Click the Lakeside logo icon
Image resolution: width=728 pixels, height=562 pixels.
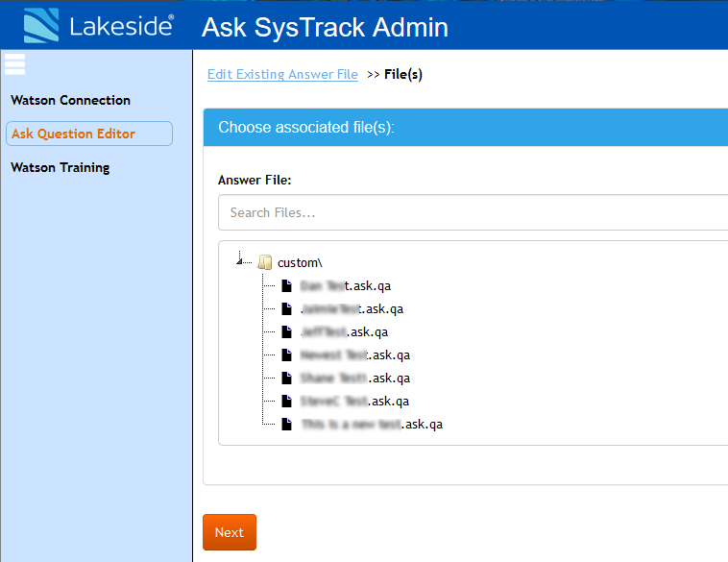41,26
